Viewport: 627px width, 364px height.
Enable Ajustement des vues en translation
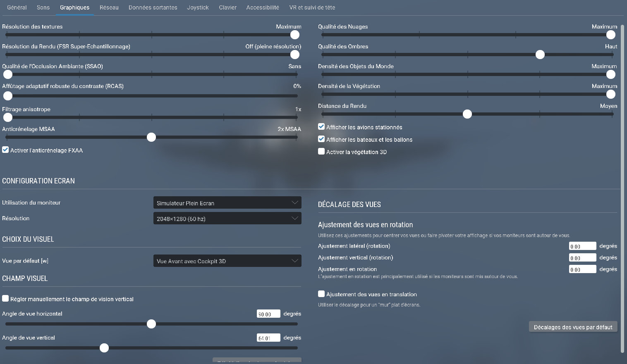tap(321, 294)
